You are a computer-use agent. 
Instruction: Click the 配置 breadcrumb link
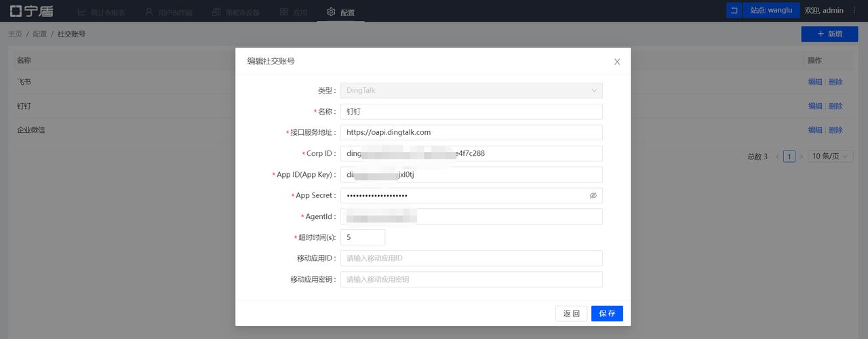tap(40, 34)
